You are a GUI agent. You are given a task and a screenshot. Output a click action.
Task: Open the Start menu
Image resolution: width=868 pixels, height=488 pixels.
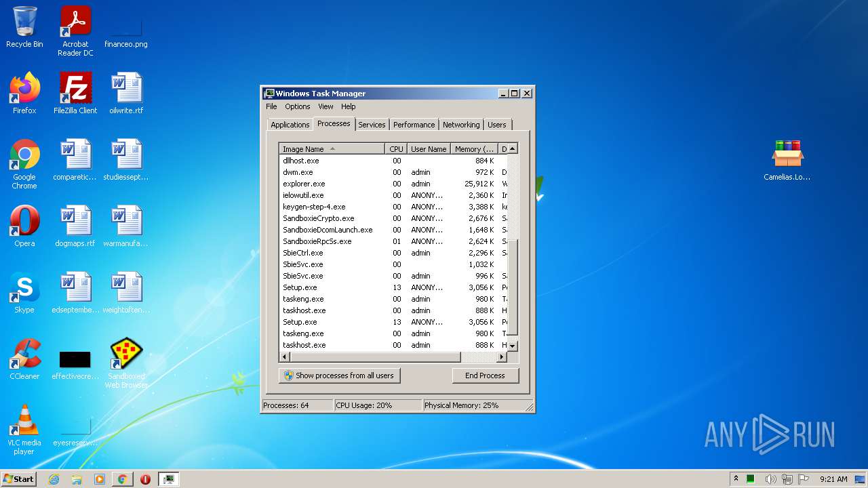point(18,479)
